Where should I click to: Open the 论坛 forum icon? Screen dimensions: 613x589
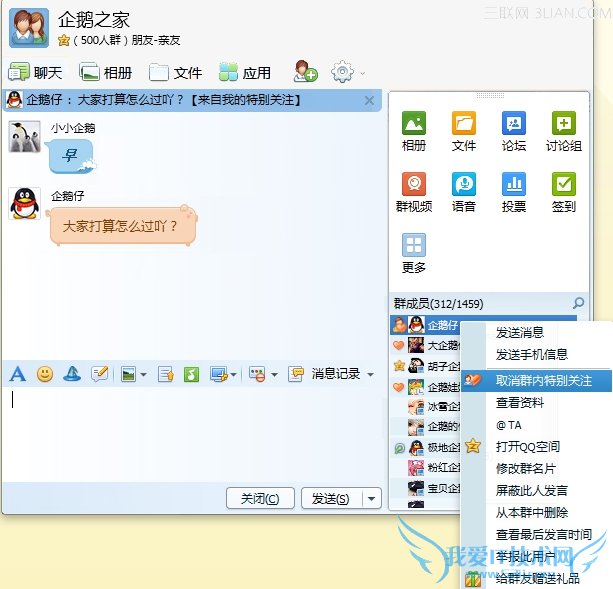coord(514,131)
